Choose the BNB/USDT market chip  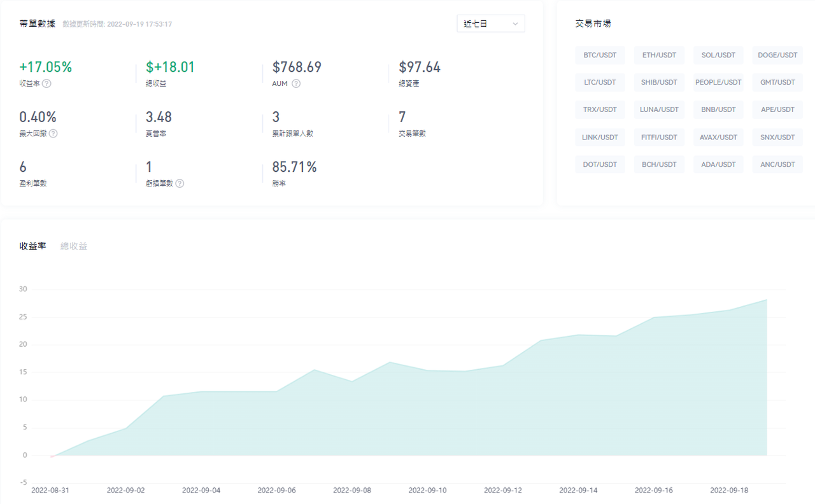[x=718, y=109]
